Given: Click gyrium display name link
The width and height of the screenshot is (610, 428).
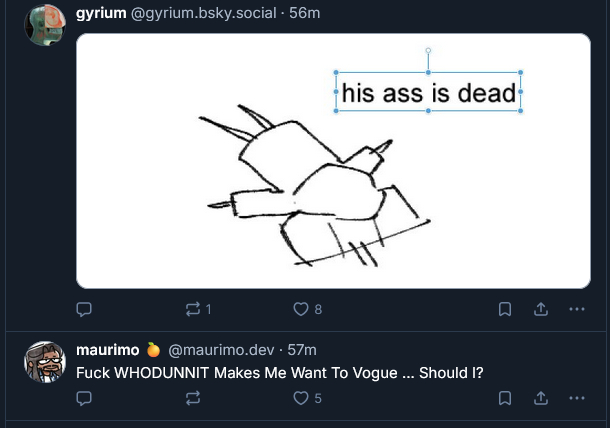Looking at the screenshot, I should tap(101, 12).
